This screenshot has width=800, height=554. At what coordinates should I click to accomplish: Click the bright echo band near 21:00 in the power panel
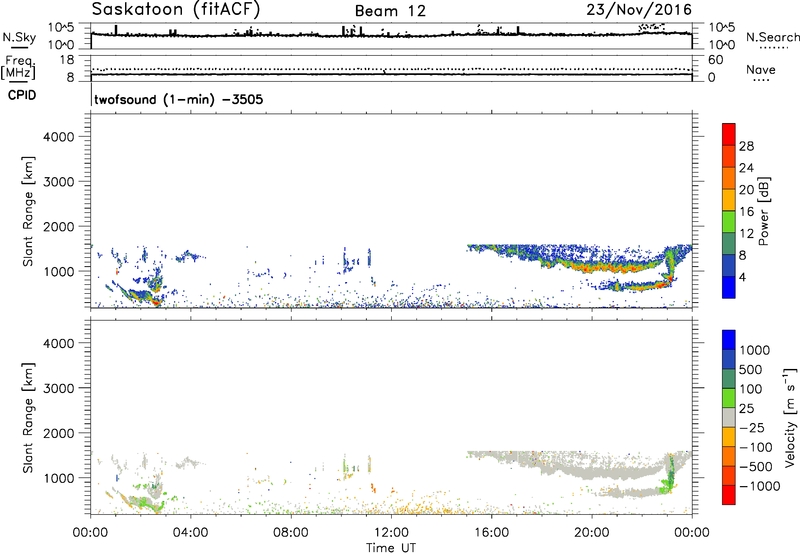[x=612, y=267]
